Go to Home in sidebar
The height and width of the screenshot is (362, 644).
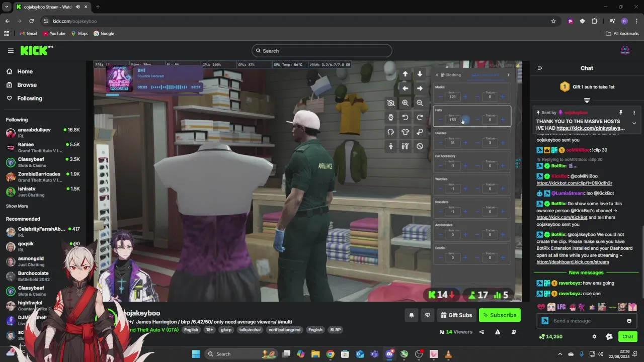(25, 71)
